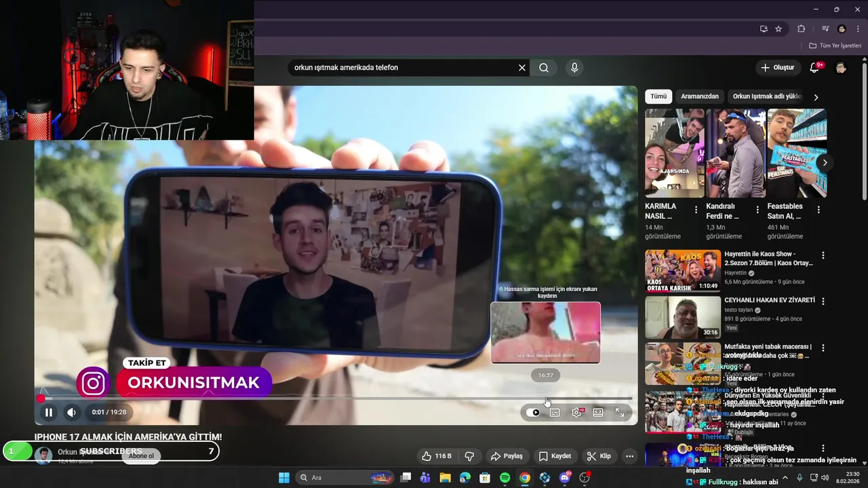Open CEYHANLI HAKAN EV ZİYARETİ video title

[770, 300]
